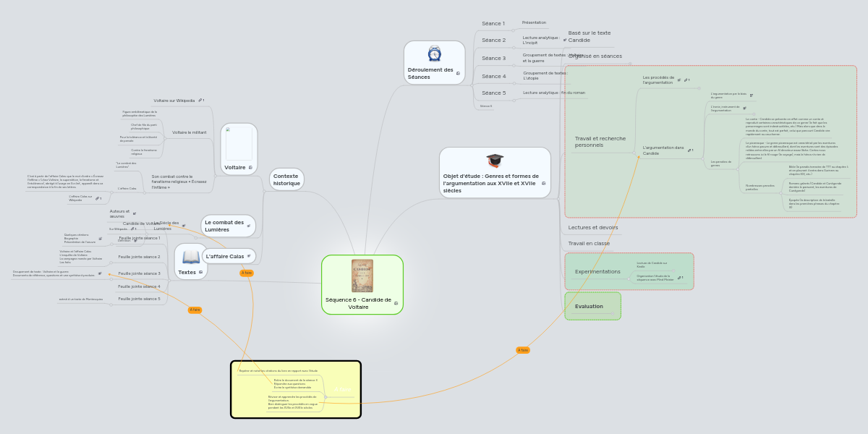Screen dimensions: 868x434
Task: Select the Réviser et apprendre les procédés de l'argumentation topic
Action: click(292, 402)
